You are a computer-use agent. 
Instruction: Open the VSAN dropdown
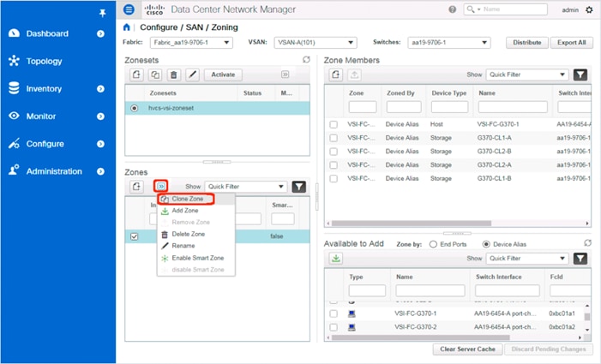click(316, 43)
